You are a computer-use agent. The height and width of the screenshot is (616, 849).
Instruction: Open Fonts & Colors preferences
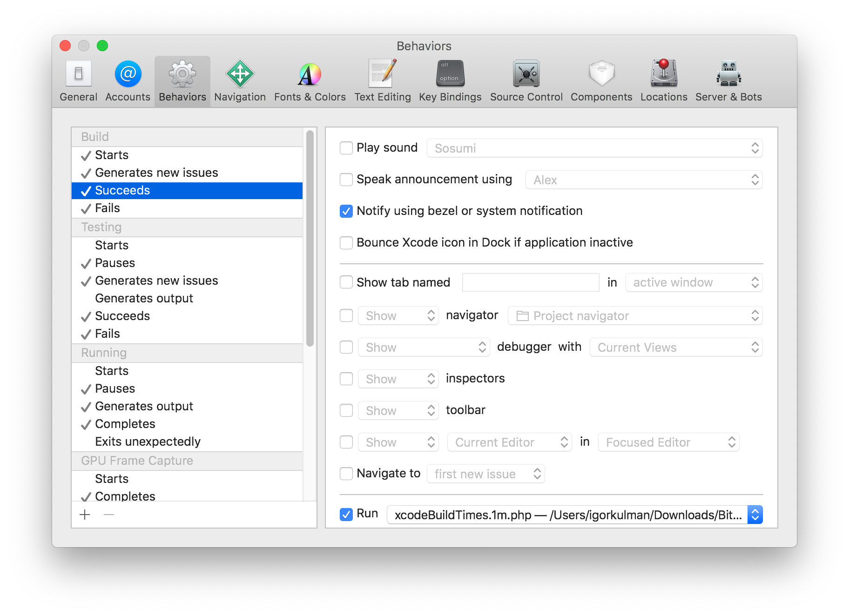pos(310,81)
